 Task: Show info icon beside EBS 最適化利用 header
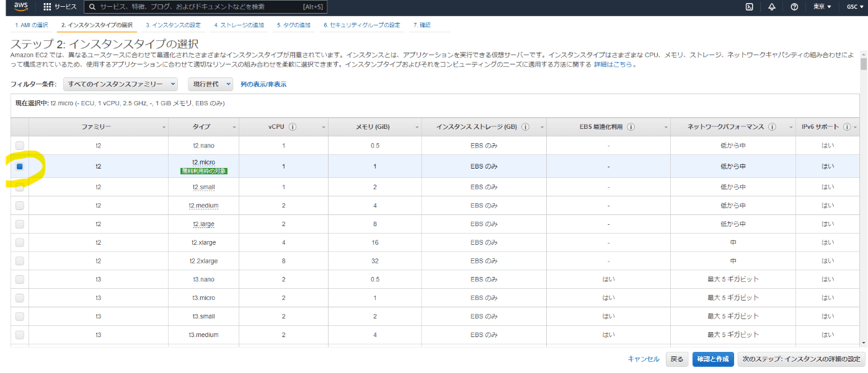[x=631, y=126]
